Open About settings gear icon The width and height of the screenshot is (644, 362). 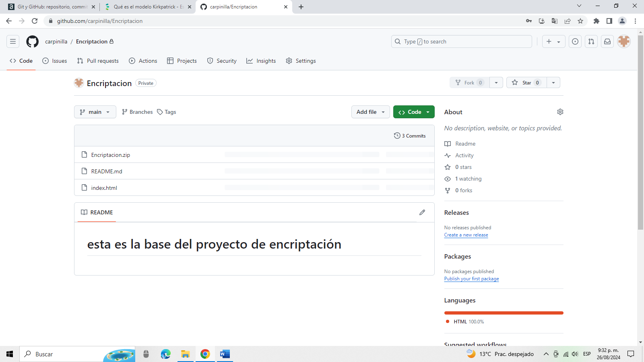click(560, 112)
